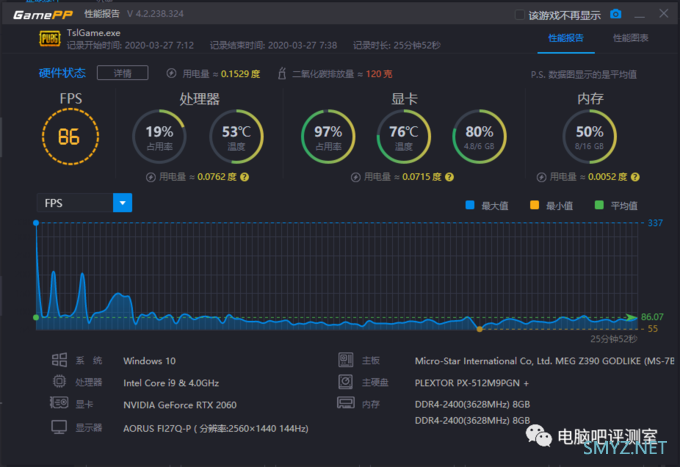Screen dimensions: 680x467
Task: Click the processor chip icon
Action: pos(59,382)
